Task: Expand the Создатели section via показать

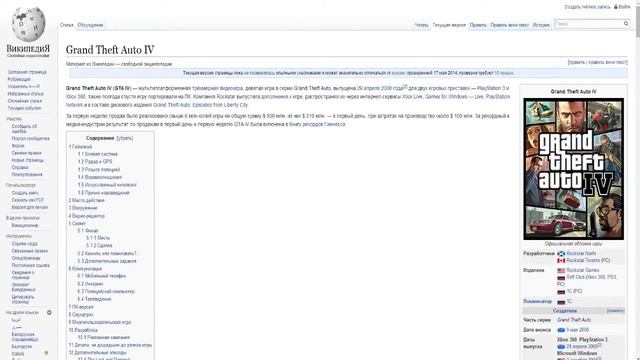Action: [x=615, y=311]
